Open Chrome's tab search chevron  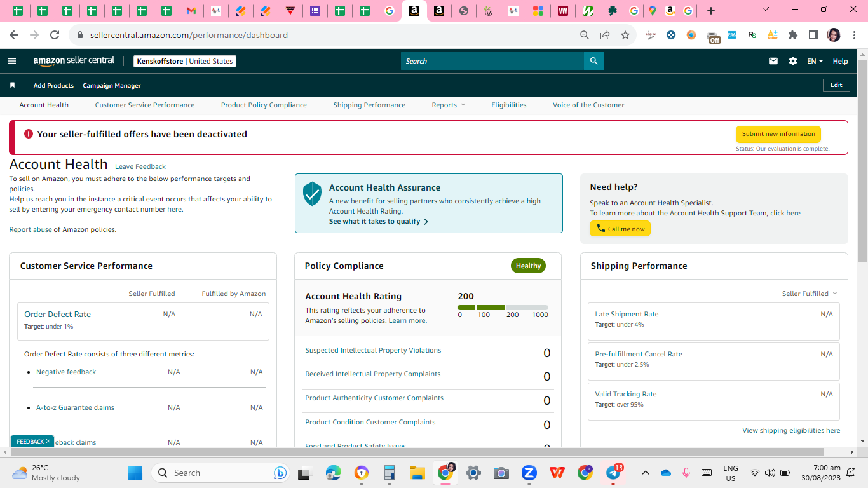click(x=766, y=10)
